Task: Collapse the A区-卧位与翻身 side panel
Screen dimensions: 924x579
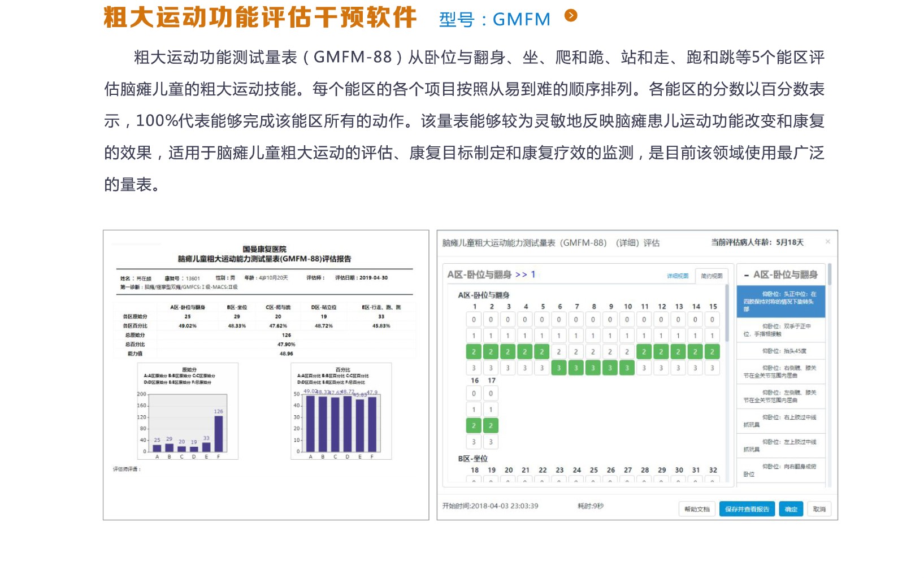Action: click(747, 275)
